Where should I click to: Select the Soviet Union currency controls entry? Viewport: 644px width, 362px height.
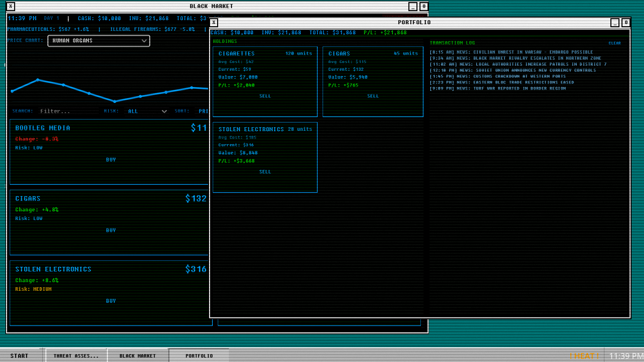click(x=513, y=70)
